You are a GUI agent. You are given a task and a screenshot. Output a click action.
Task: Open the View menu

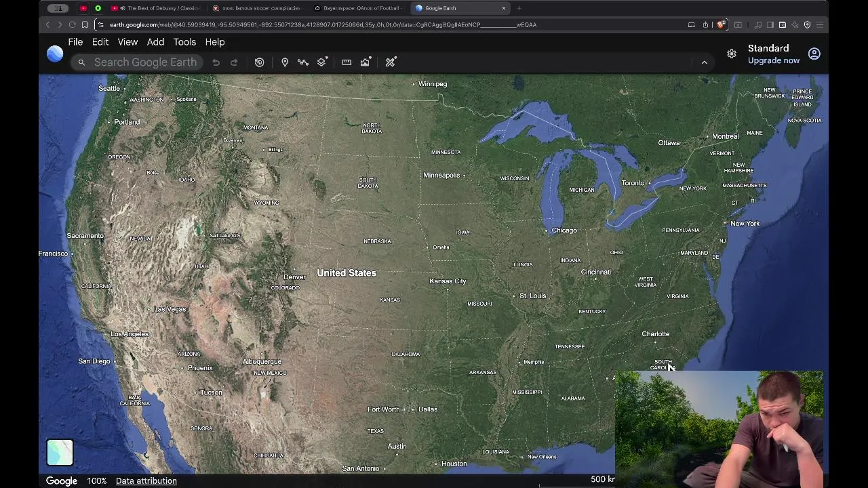coord(127,42)
